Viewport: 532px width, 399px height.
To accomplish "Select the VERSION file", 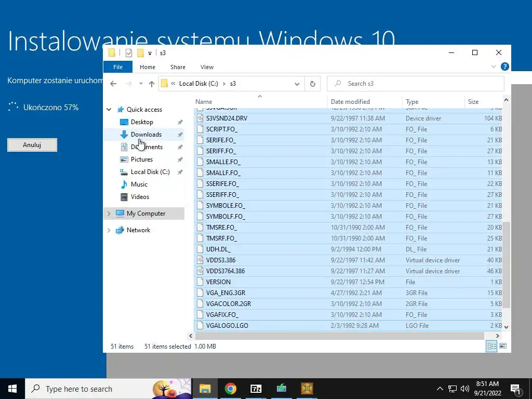I will (x=218, y=282).
